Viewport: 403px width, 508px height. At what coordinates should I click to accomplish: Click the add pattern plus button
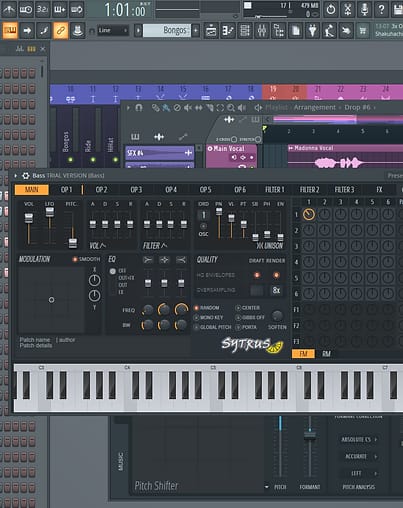click(x=196, y=31)
